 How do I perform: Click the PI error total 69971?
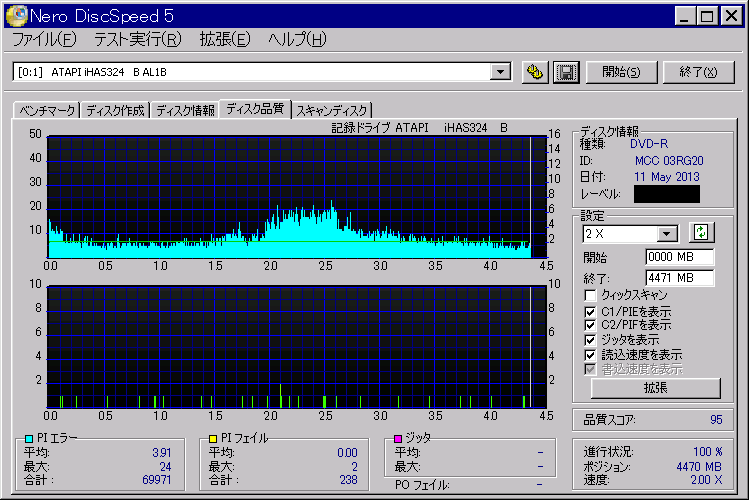157,479
